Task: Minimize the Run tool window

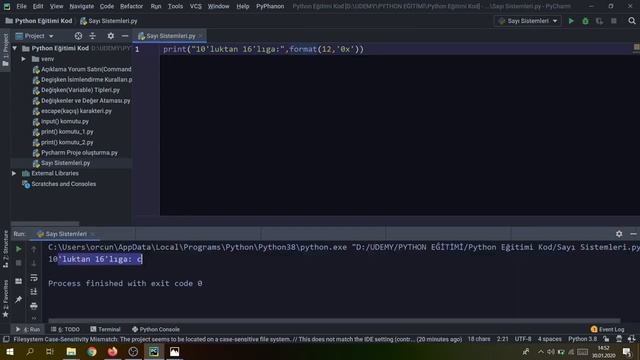Action: 633,234
